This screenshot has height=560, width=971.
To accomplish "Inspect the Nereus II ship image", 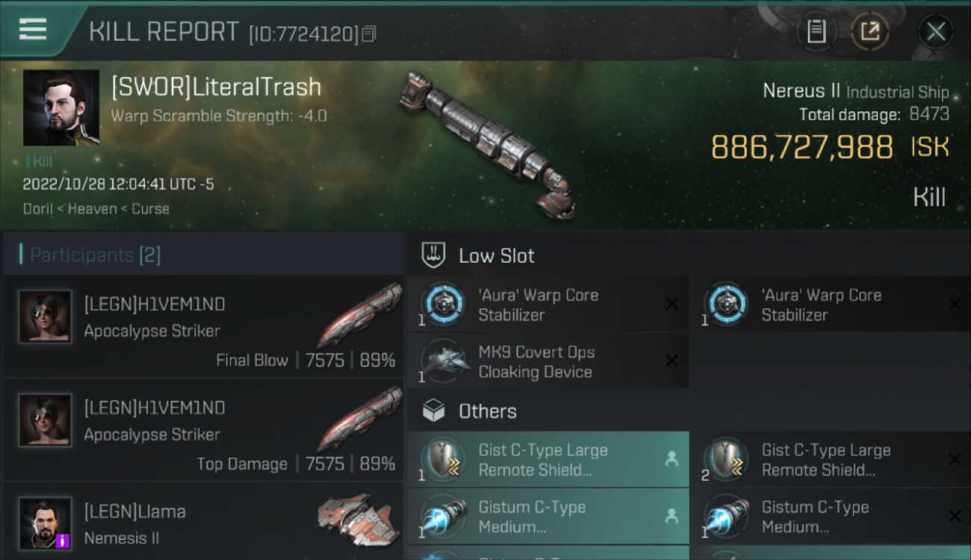I will (487, 142).
